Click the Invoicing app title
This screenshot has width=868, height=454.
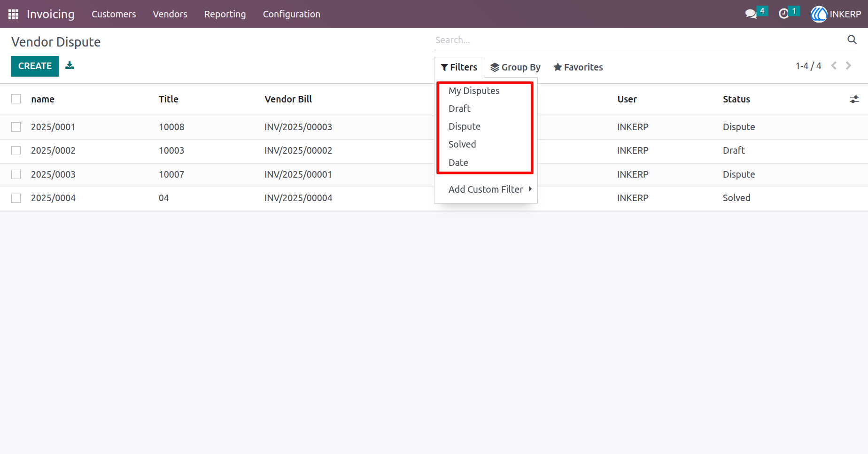(50, 14)
